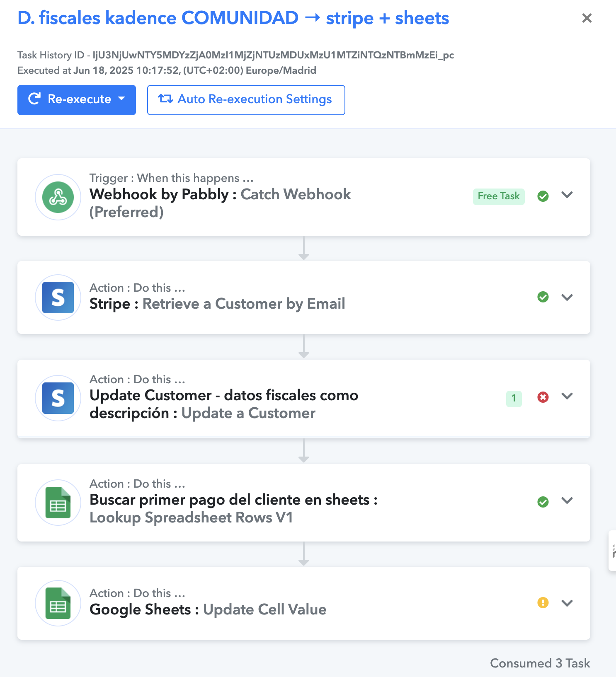Click the Sheets icon on Update Cell Value step

pos(58,603)
